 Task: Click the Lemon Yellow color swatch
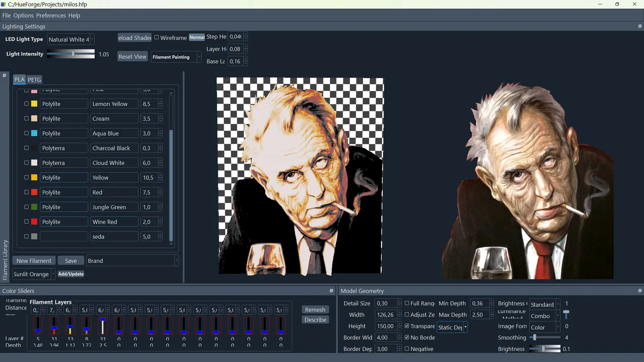pyautogui.click(x=34, y=104)
